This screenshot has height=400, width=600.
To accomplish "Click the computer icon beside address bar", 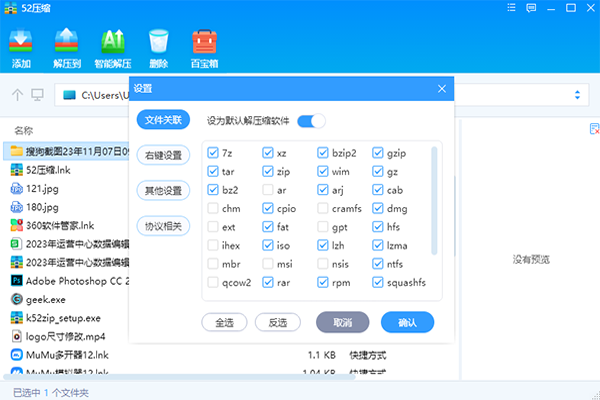I will click(x=37, y=95).
